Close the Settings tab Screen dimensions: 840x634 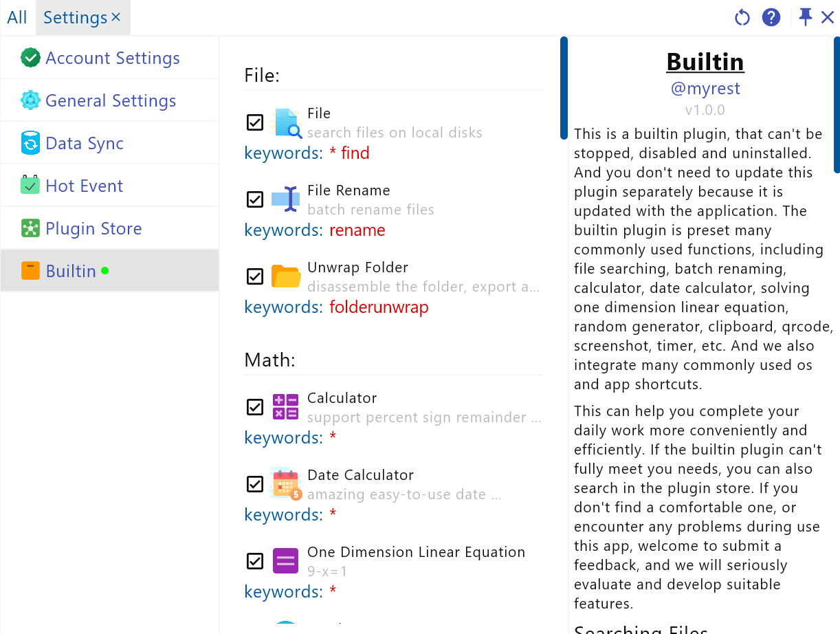tap(116, 17)
